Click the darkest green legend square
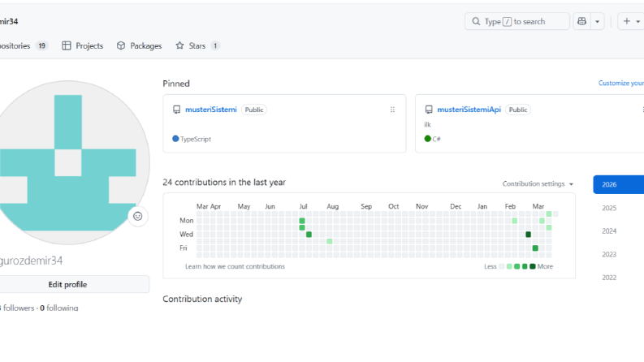 click(533, 266)
